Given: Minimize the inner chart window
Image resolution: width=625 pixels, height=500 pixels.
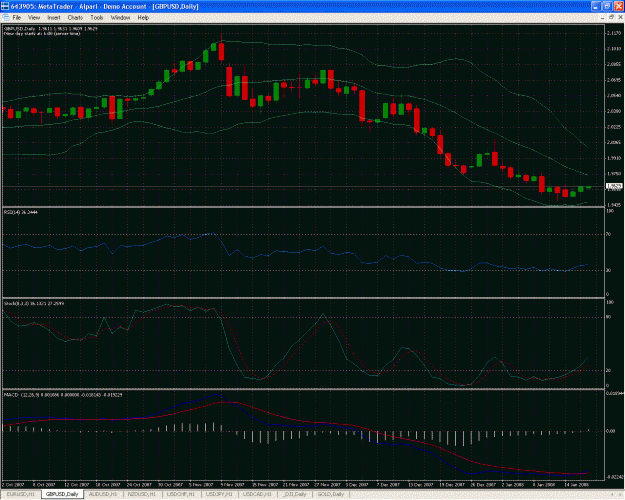Looking at the screenshot, I should [603, 17].
